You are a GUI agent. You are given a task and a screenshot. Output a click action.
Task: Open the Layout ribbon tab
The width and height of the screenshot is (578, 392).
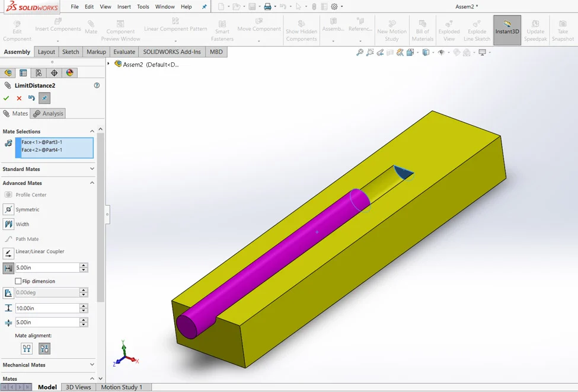coord(46,52)
